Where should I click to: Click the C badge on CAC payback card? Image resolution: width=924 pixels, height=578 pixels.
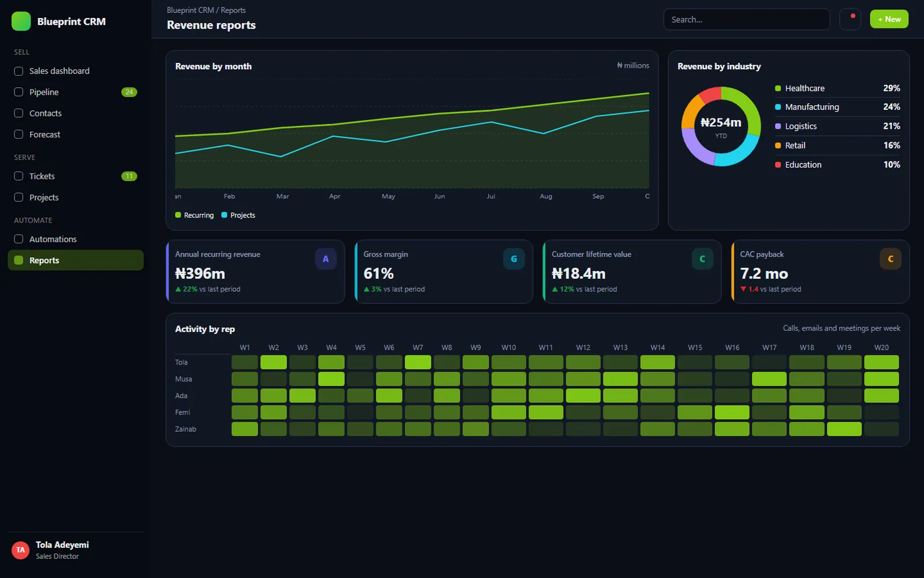click(891, 259)
